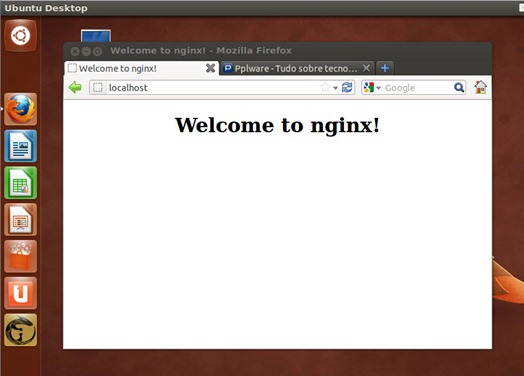Image resolution: width=524 pixels, height=376 pixels.
Task: Bookmark this page with the star
Action: pyautogui.click(x=325, y=88)
